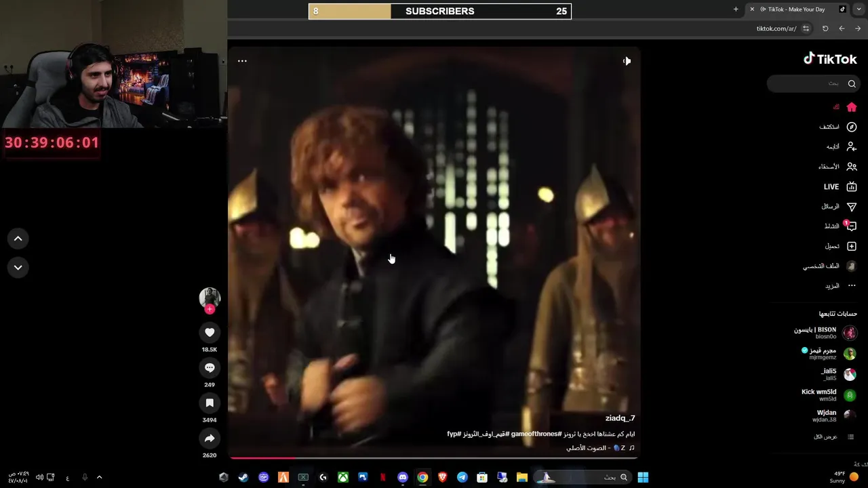868x488 pixels.
Task: Open the Wjdan followed account
Action: 835,415
